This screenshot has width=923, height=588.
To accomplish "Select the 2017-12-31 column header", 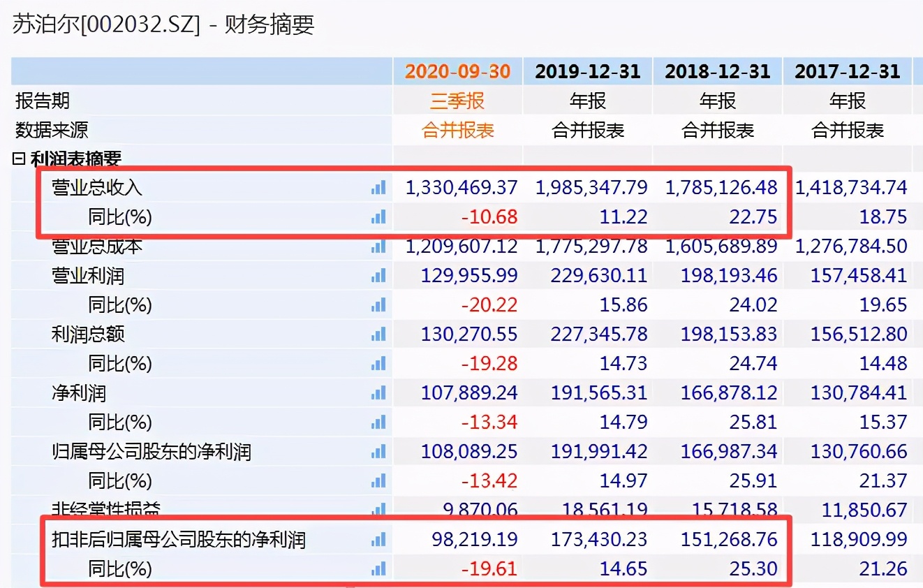I will click(x=848, y=71).
